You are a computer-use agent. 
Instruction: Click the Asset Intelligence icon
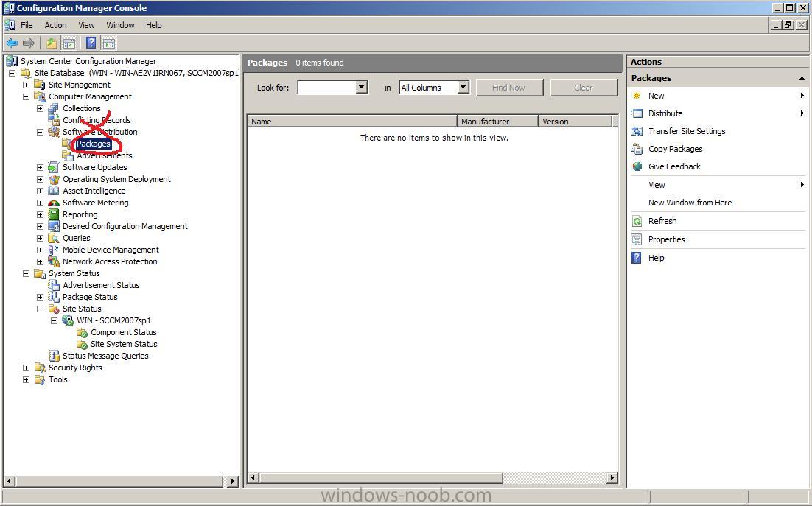point(53,191)
